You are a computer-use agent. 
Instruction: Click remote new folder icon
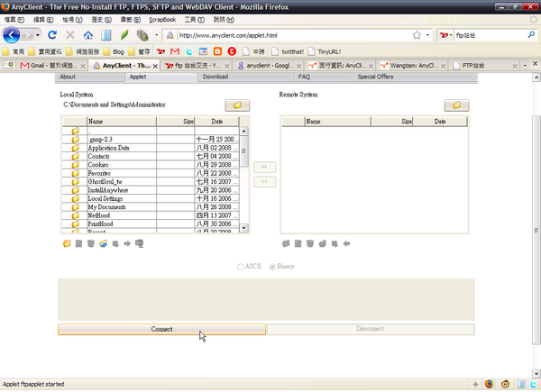pyautogui.click(x=286, y=243)
